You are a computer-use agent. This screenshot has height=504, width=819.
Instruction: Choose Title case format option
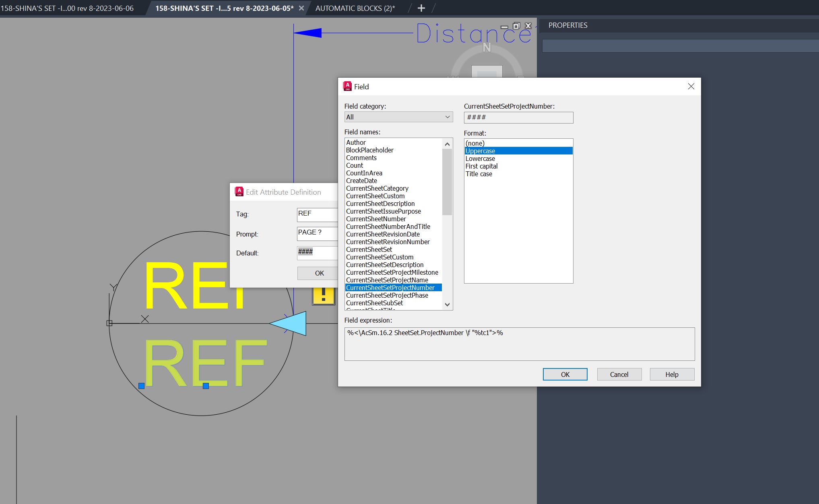coord(479,174)
